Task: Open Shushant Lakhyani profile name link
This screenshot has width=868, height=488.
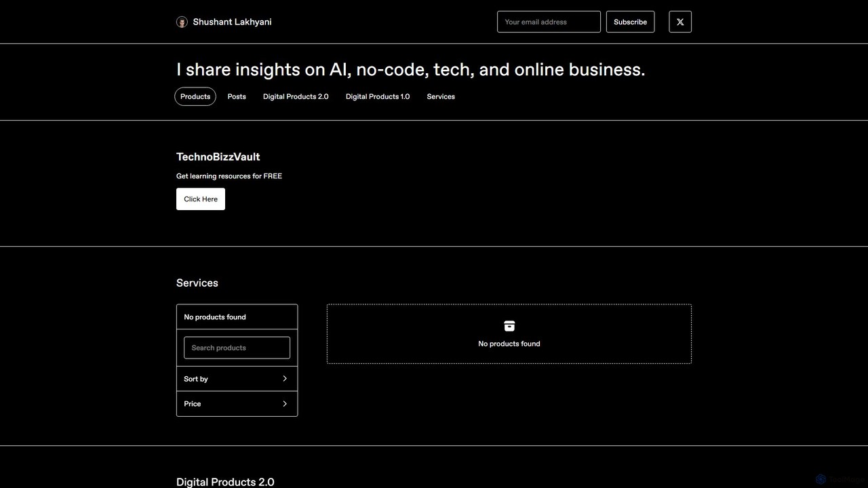Action: coord(232,22)
